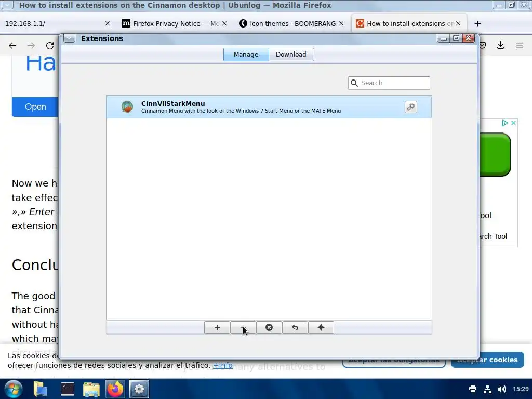Viewport: 532px width, 399px height.
Task: Open the network tray icon
Action: click(487, 389)
